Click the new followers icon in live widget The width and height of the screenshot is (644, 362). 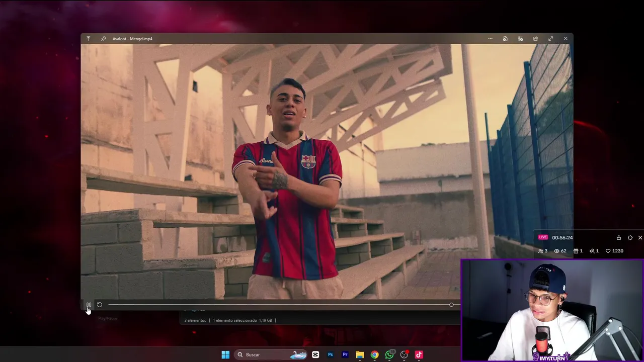pos(592,251)
